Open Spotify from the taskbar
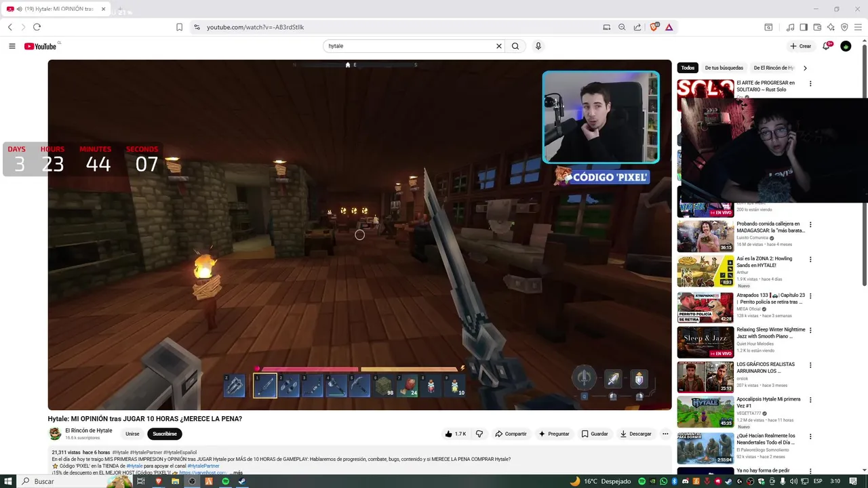Screen dimensions: 868x488 (x=226, y=481)
